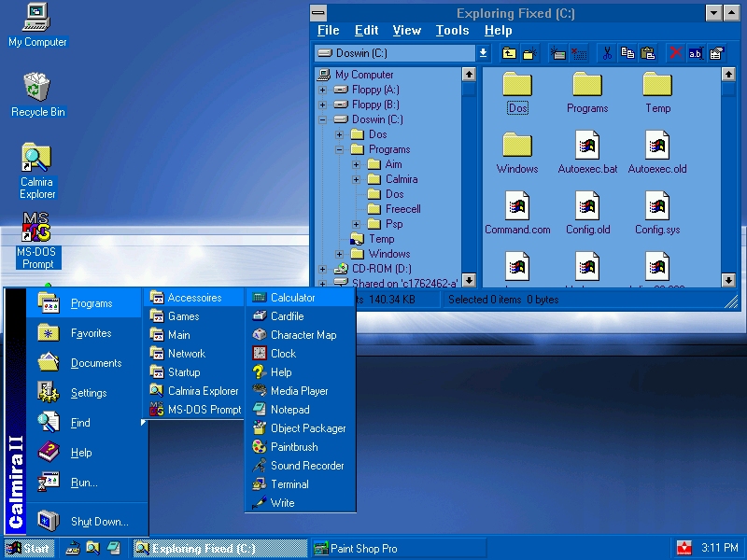This screenshot has height=560, width=747.
Task: Click the Rename (a.b) toolbar icon
Action: (x=696, y=53)
